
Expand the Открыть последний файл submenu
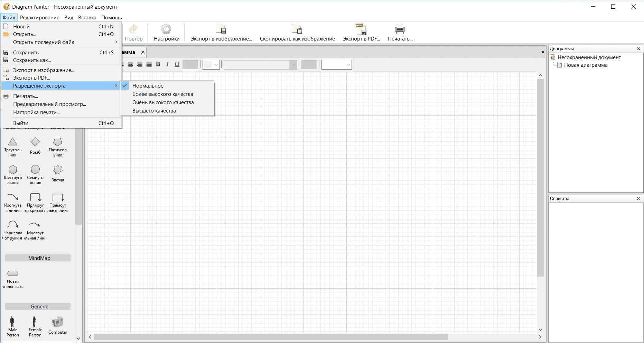tap(61, 42)
